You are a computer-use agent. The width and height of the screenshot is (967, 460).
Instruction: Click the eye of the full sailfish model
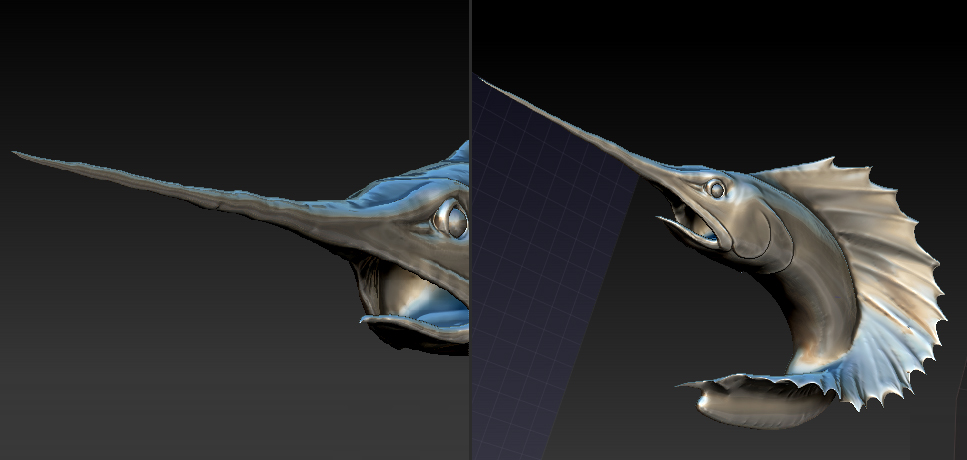point(715,189)
